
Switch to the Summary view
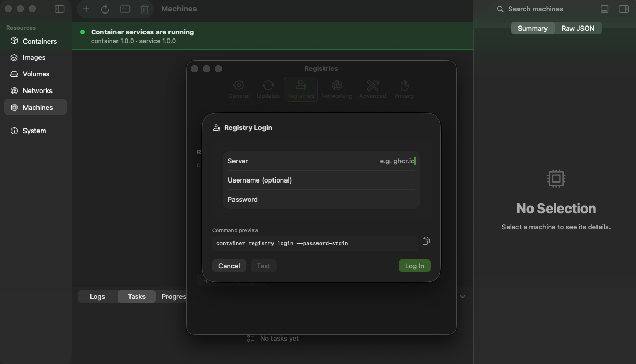[x=533, y=28]
